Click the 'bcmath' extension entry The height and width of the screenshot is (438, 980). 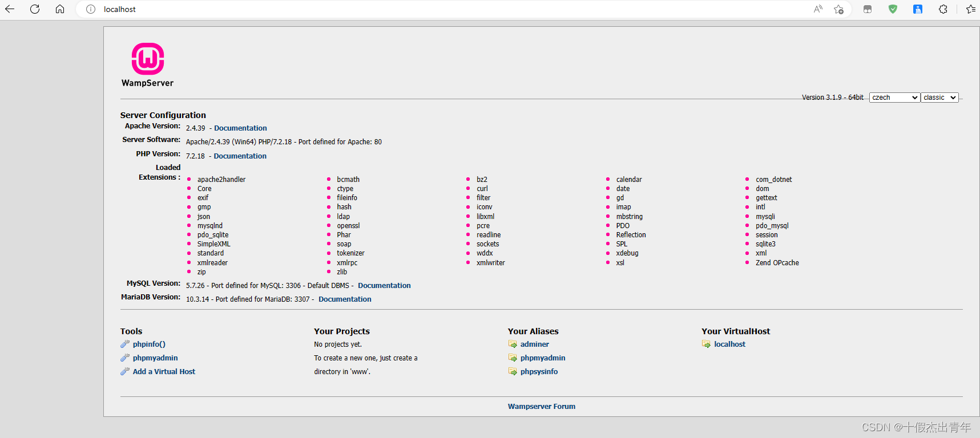[x=348, y=180]
